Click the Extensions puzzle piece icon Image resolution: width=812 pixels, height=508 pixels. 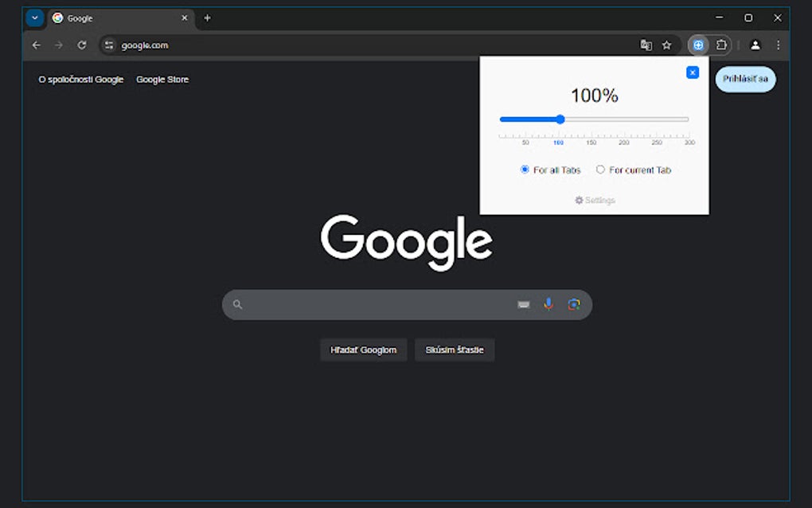click(x=721, y=45)
